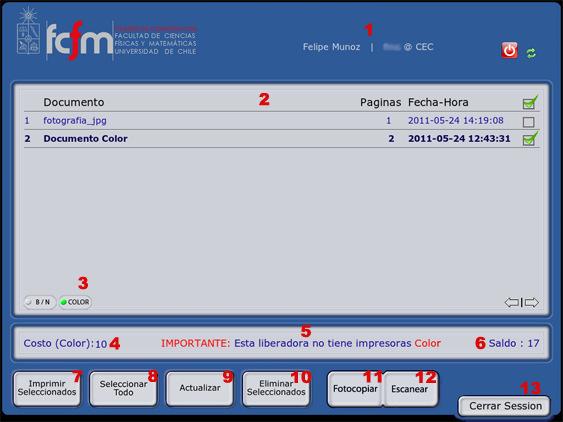This screenshot has height=422, width=563.
Task: Click Cerrar Session button
Action: pos(504,406)
